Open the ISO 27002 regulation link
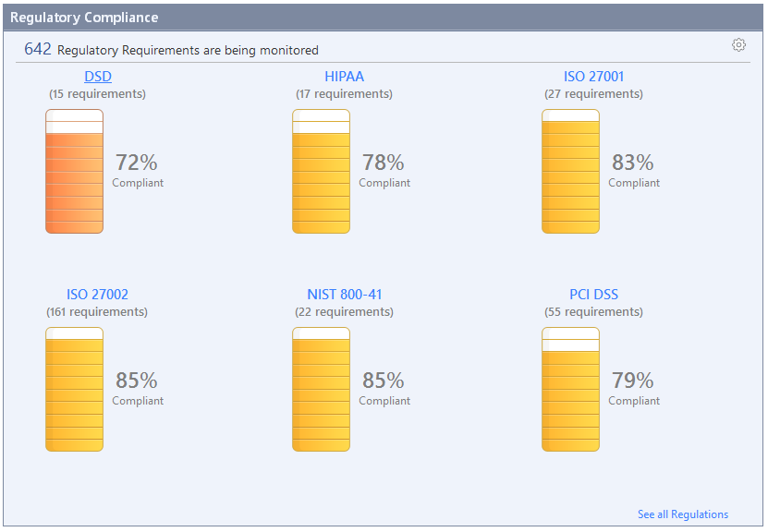This screenshot has width=768, height=532. pyautogui.click(x=97, y=295)
